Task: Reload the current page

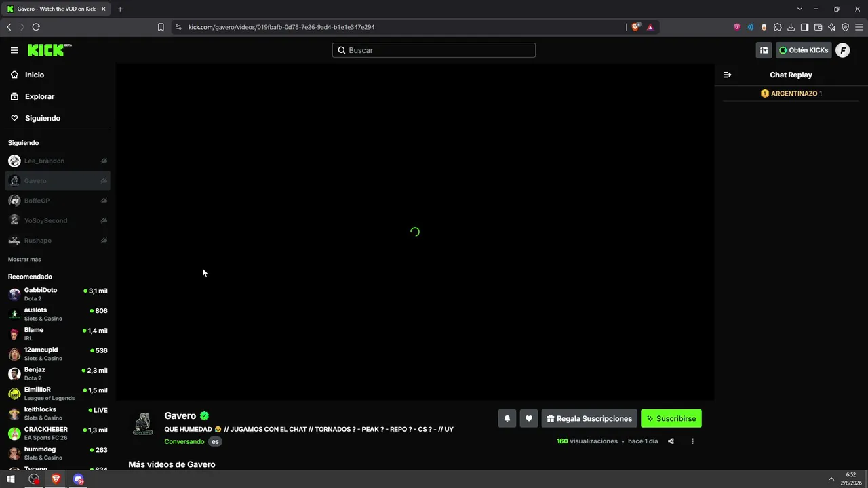Action: click(x=36, y=27)
